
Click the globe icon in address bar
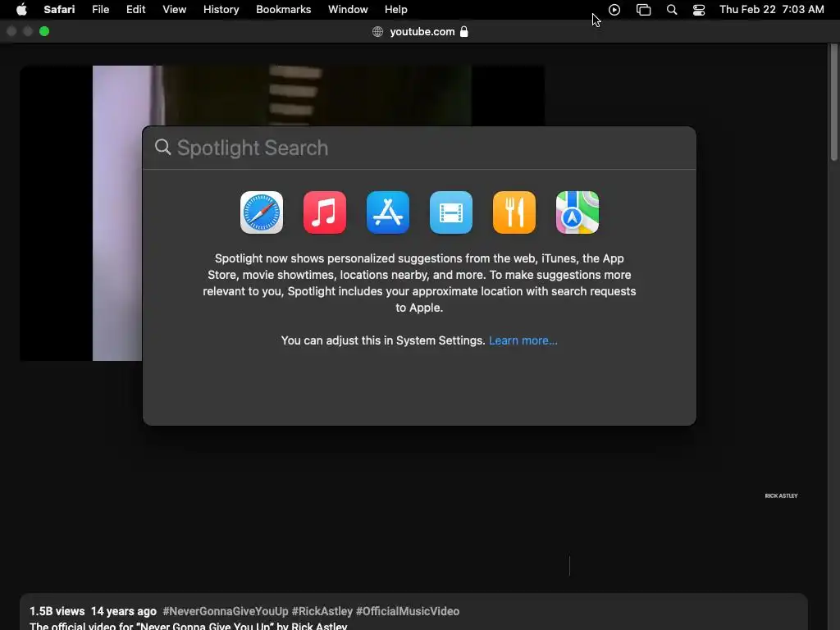click(x=377, y=32)
